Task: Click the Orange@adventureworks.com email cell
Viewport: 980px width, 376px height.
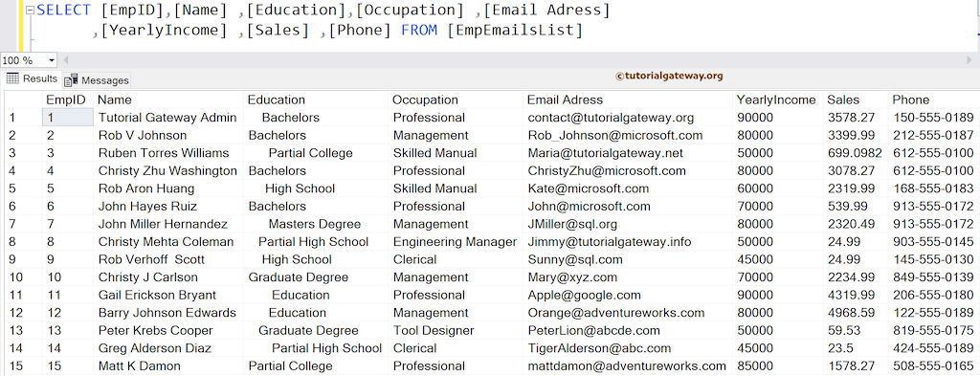Action: [628, 313]
